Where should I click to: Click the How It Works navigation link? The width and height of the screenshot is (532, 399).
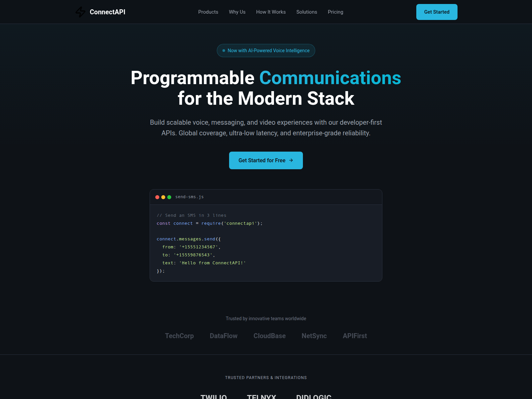[271, 12]
